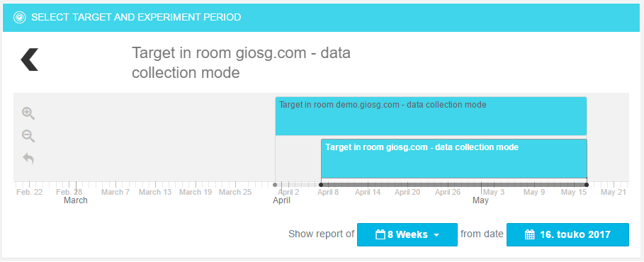Open the 8 Weeks period dropdown
Image resolution: width=644 pixels, height=262 pixels.
click(x=407, y=235)
